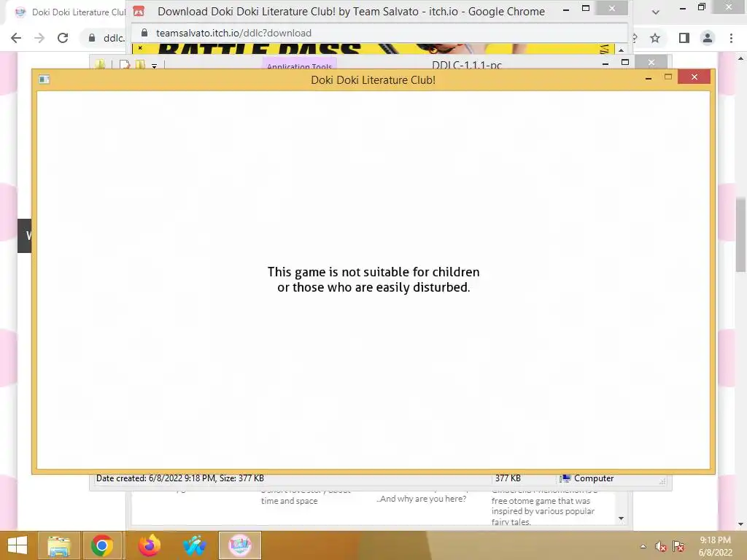The image size is (747, 560).
Task: Click the lock icon beside ddlc. in main Chrome
Action: [92, 38]
